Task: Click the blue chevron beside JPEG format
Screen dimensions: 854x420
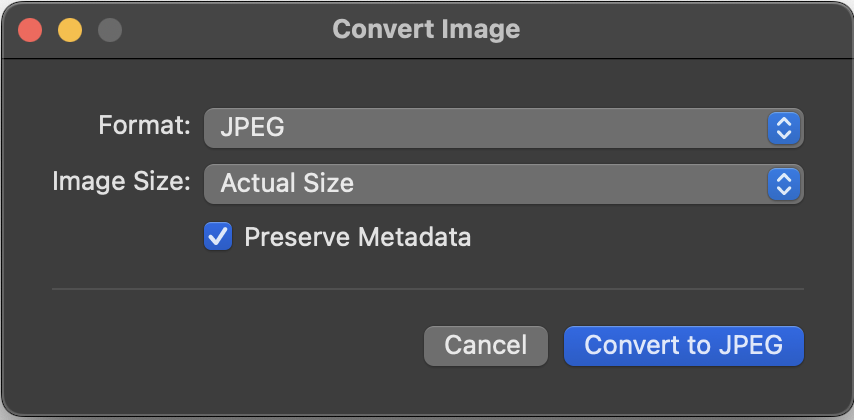Action: pos(783,128)
